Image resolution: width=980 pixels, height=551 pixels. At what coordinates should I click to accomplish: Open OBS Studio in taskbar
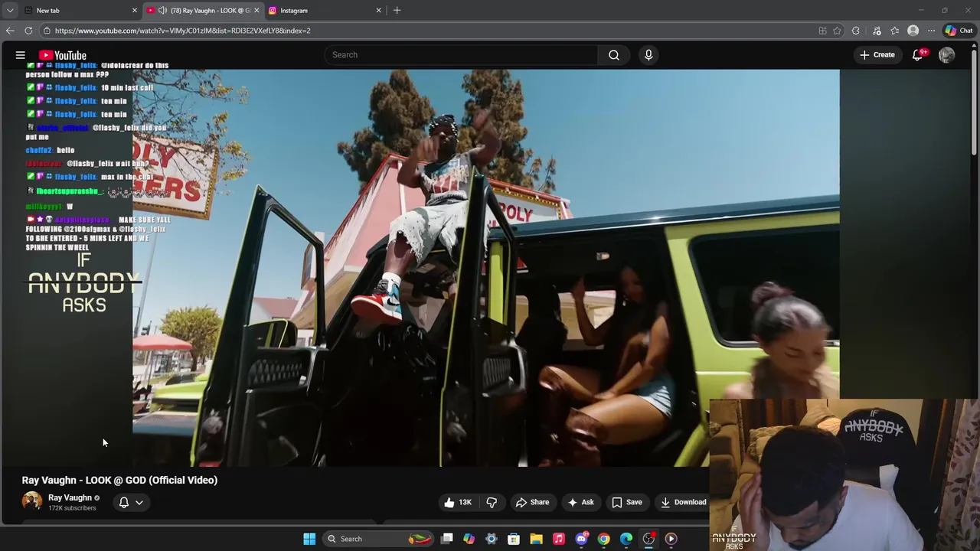(x=648, y=539)
